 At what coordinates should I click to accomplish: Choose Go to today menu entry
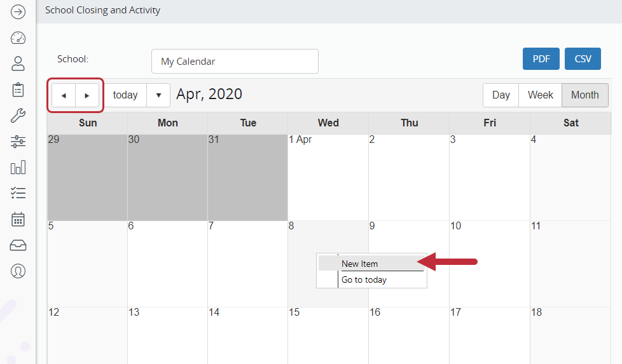coord(364,280)
